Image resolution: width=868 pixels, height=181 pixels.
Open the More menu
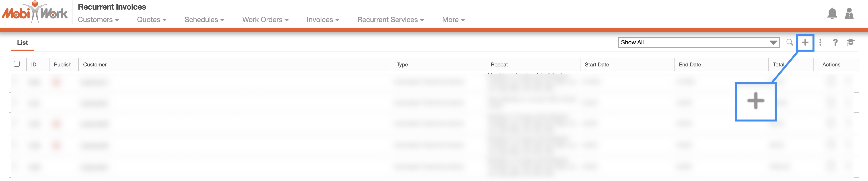pyautogui.click(x=453, y=20)
